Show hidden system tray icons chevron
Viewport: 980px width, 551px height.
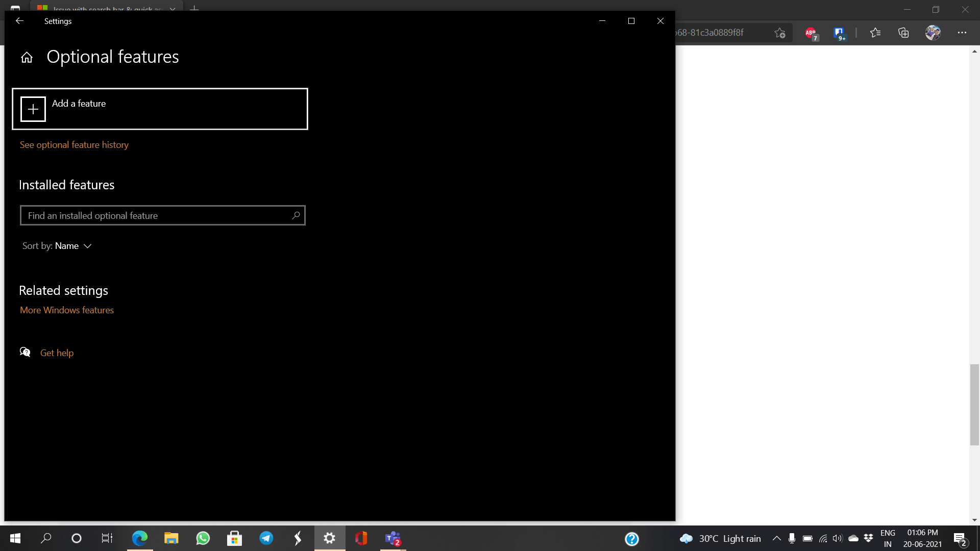tap(776, 538)
